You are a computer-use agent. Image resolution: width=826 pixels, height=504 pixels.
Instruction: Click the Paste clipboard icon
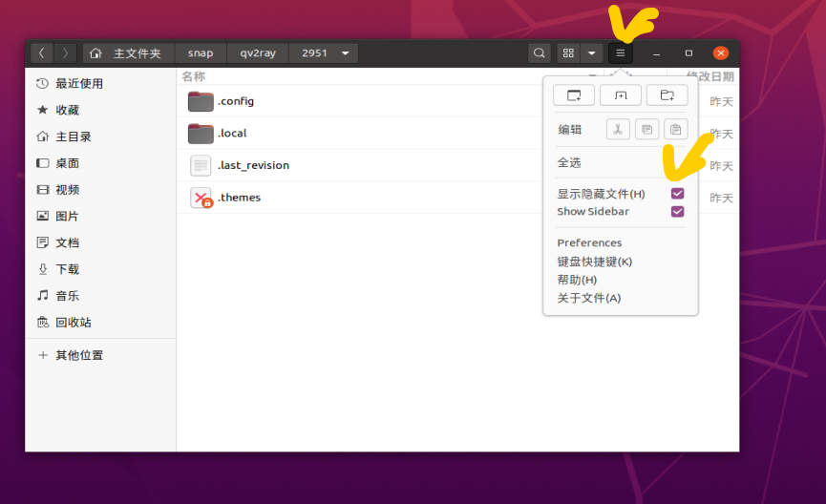[x=676, y=129]
